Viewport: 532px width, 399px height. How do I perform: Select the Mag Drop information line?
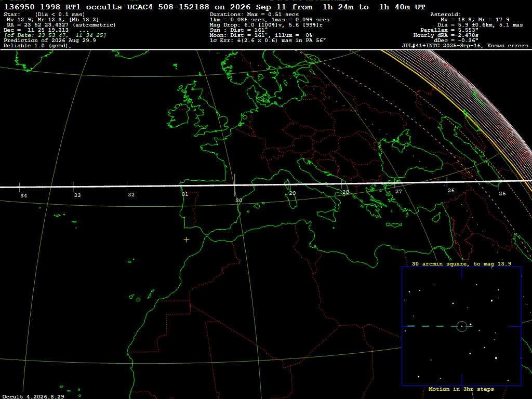pos(267,25)
